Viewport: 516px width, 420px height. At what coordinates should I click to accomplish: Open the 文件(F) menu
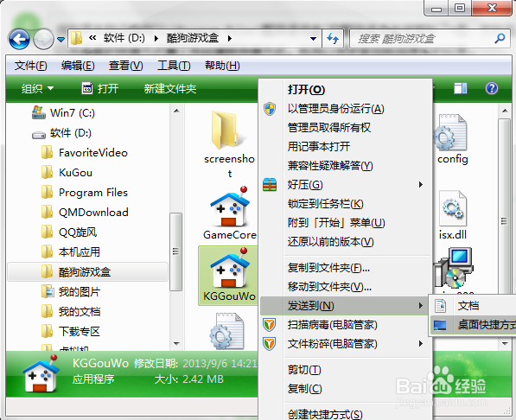pyautogui.click(x=31, y=66)
